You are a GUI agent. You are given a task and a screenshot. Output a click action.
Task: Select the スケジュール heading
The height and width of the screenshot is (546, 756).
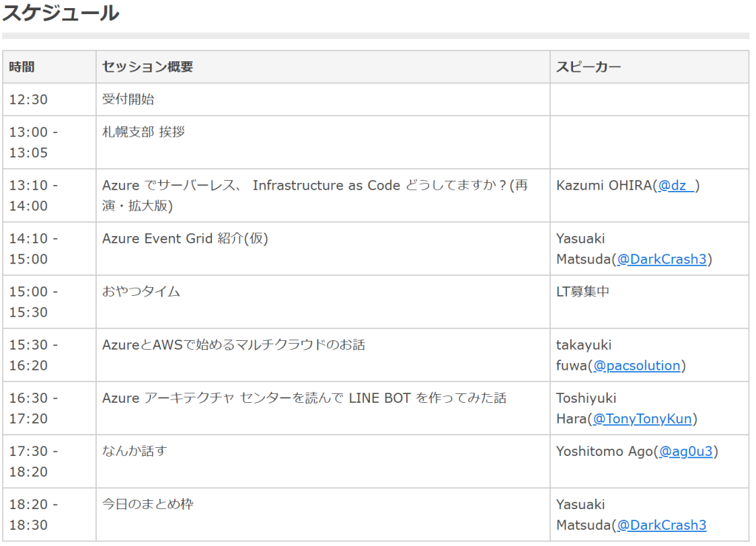[x=61, y=13]
